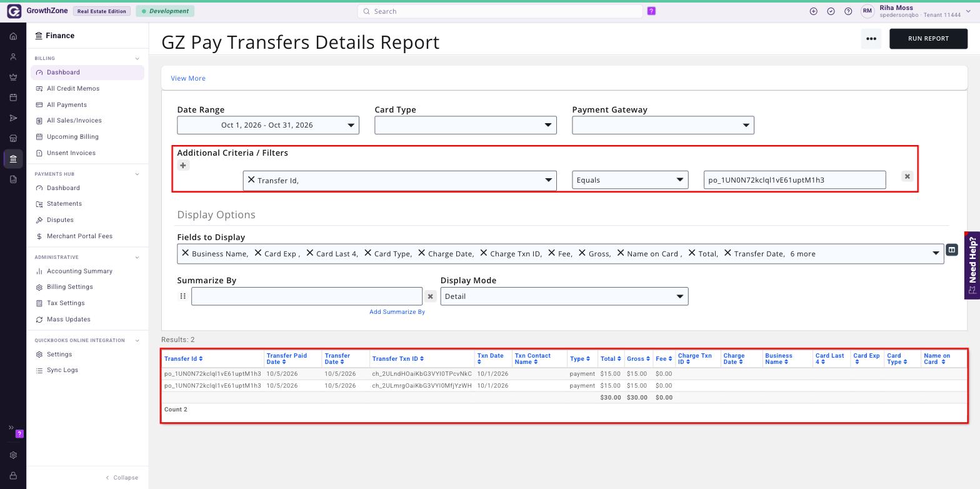Open the field chooser columns icon
This screenshot has height=489, width=980.
(x=952, y=250)
